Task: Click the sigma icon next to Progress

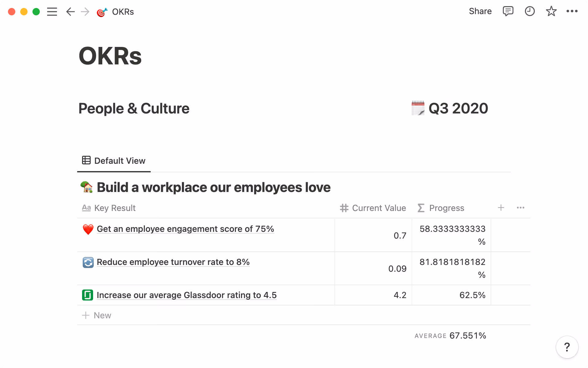Action: click(421, 208)
